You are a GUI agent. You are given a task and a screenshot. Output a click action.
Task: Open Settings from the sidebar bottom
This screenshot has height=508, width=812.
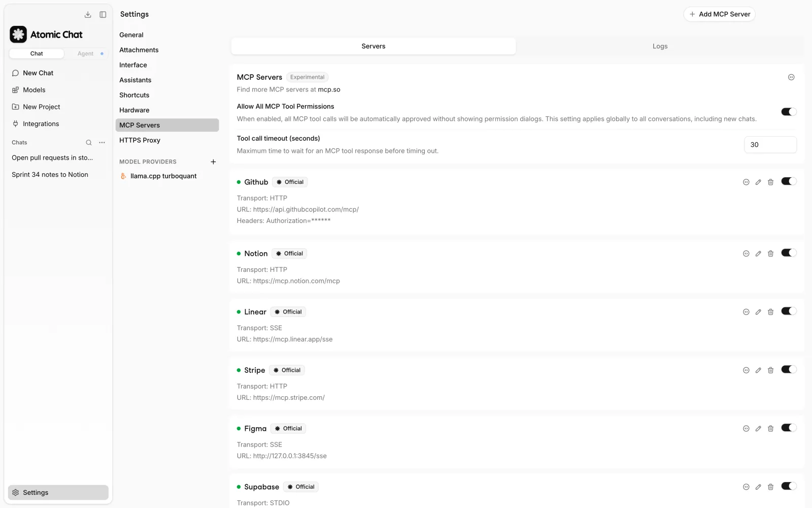click(58, 493)
